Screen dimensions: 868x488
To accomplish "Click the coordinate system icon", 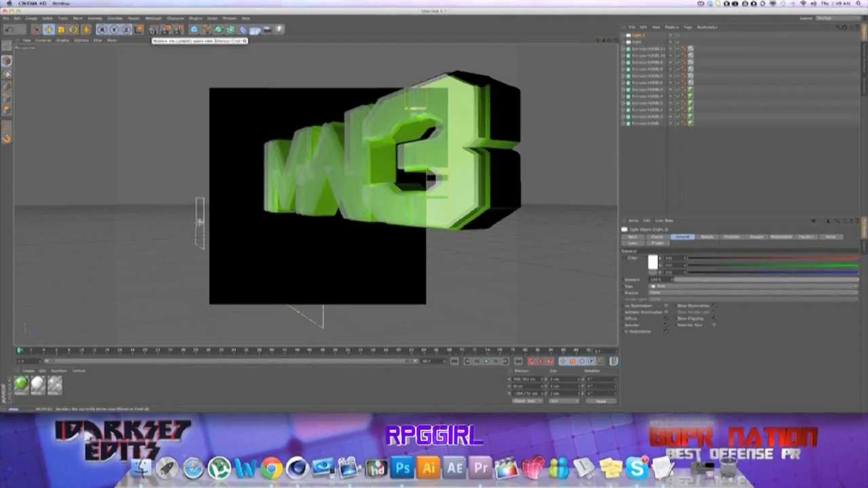I will coord(139,29).
